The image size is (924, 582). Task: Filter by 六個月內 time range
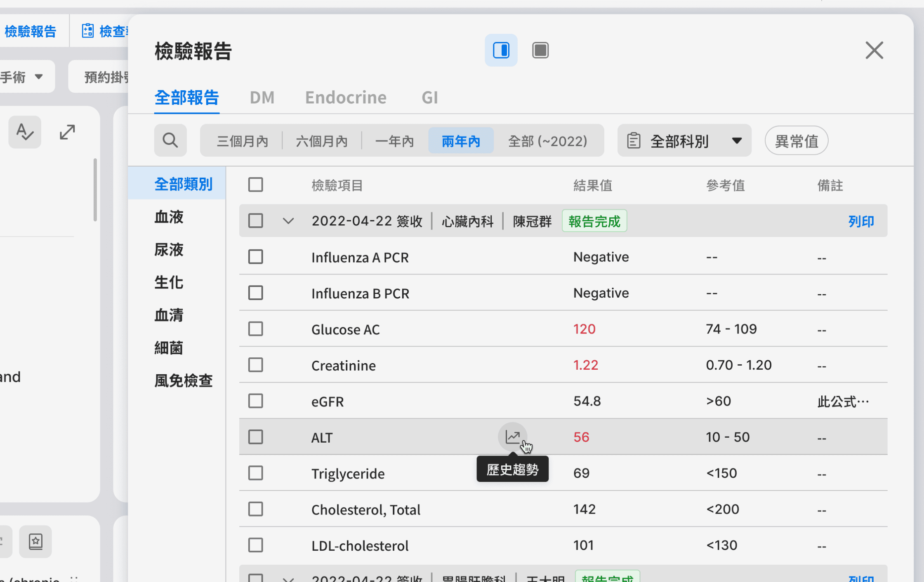tap(322, 141)
